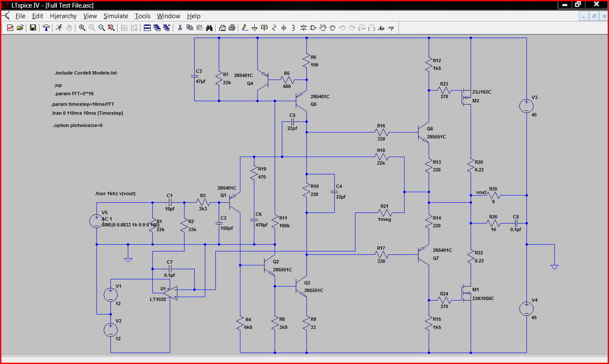This screenshot has height=364, width=609.
Task: Open the Simulate menu
Action: tap(116, 16)
